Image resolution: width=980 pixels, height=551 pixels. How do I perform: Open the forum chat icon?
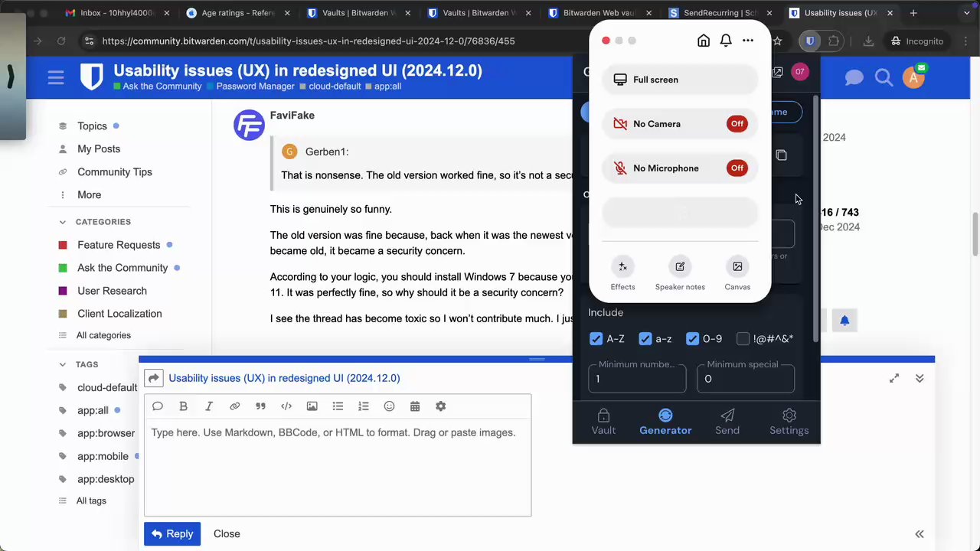[x=854, y=77]
